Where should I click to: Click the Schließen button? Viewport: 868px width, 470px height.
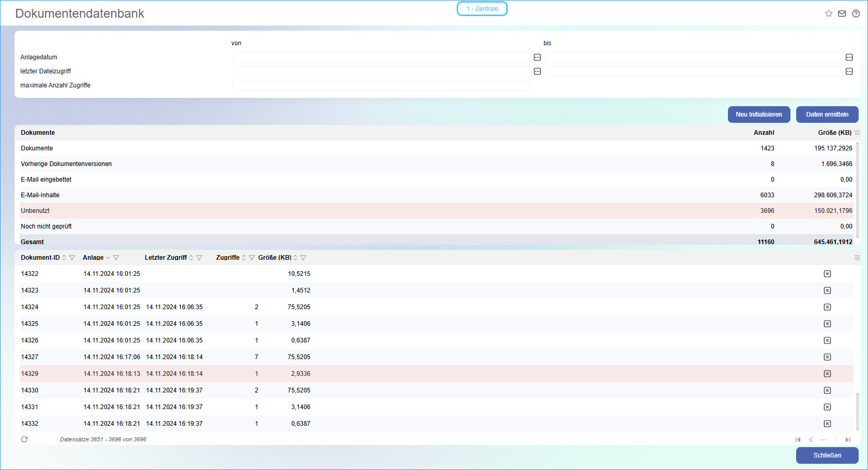click(x=827, y=455)
